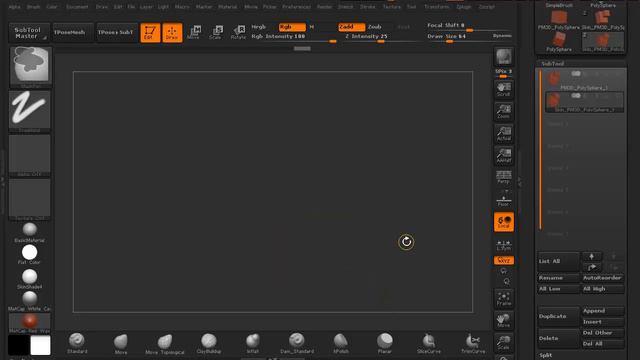
Task: Click the Frame icon in right shelf
Action: click(x=504, y=298)
